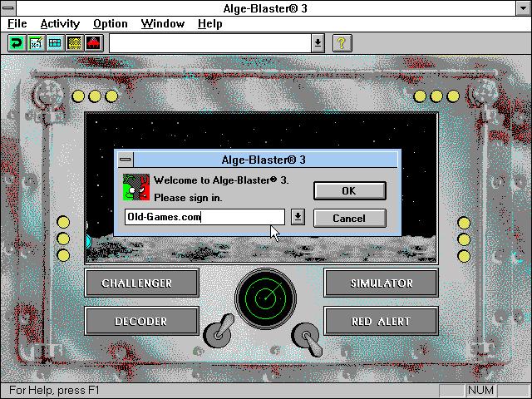Open the Option menu
Screen dimensions: 532x399
[x=111, y=24]
